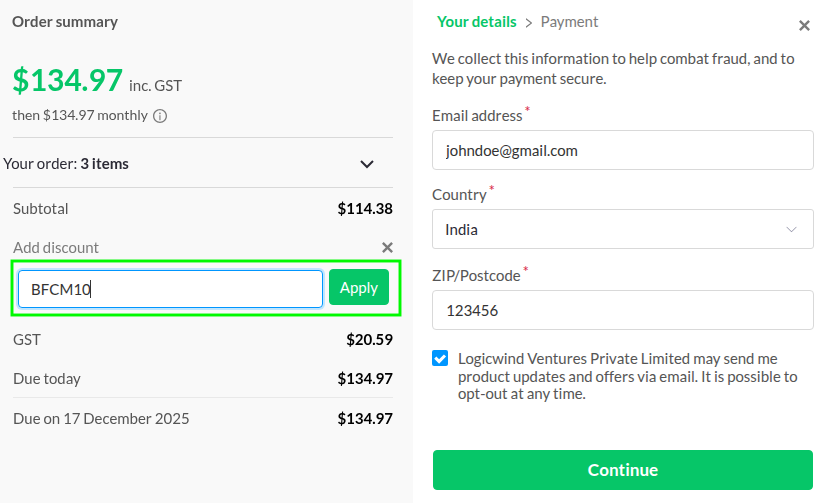This screenshot has width=824, height=503.
Task: Click the Email address field
Action: pyautogui.click(x=622, y=151)
